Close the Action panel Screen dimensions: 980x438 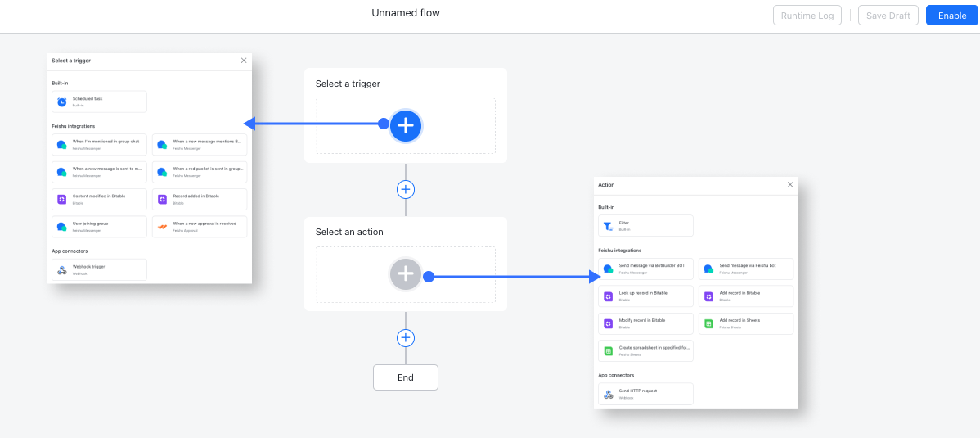point(789,185)
